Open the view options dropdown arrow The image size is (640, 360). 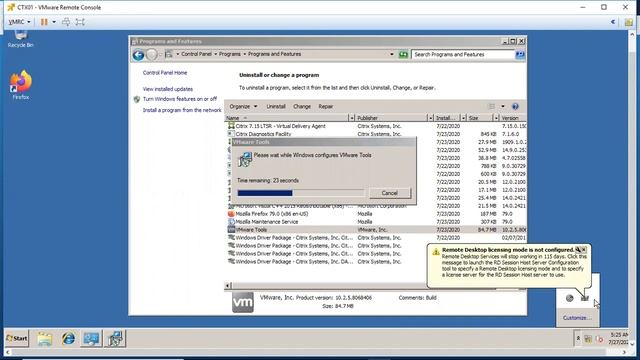503,107
